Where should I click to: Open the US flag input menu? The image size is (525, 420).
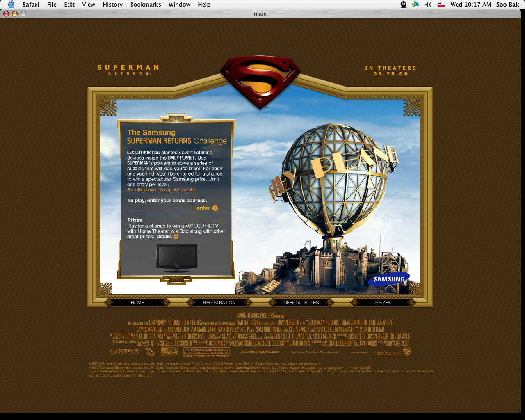441,5
